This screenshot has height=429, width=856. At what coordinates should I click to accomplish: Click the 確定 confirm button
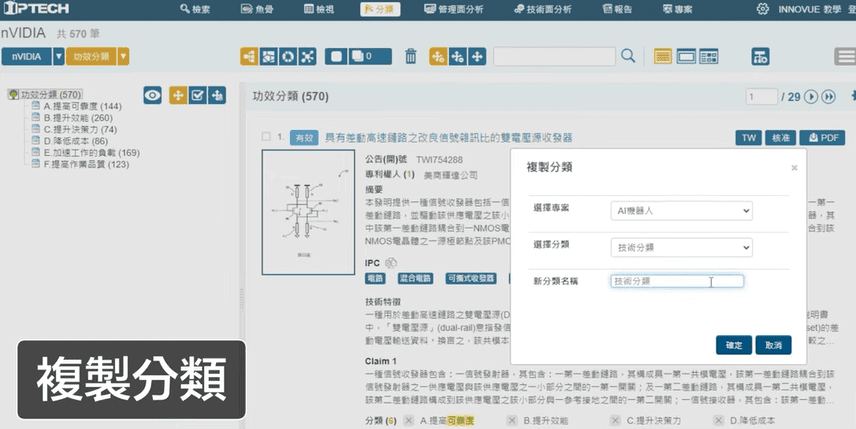point(734,344)
